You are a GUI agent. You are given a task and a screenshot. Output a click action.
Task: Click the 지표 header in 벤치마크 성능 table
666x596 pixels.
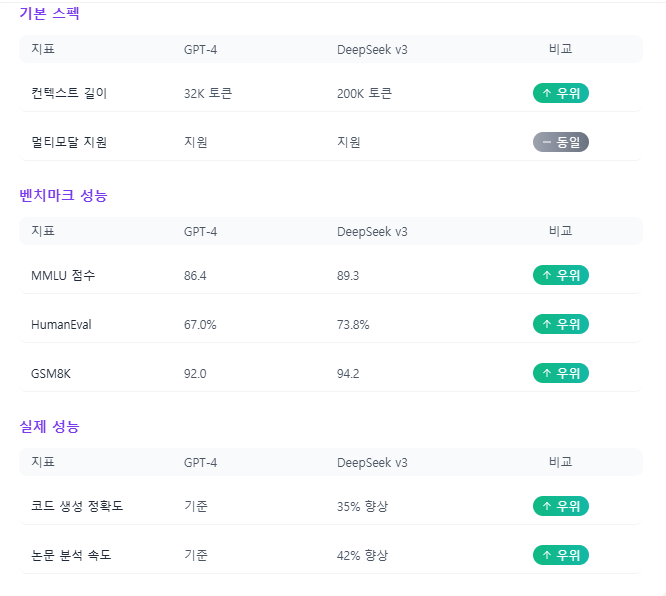pyautogui.click(x=43, y=231)
